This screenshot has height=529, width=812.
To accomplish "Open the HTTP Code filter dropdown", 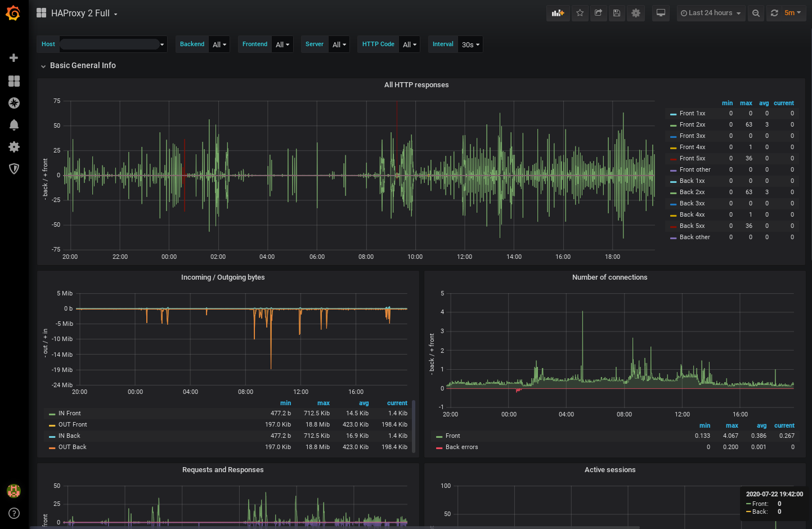I will pos(409,44).
